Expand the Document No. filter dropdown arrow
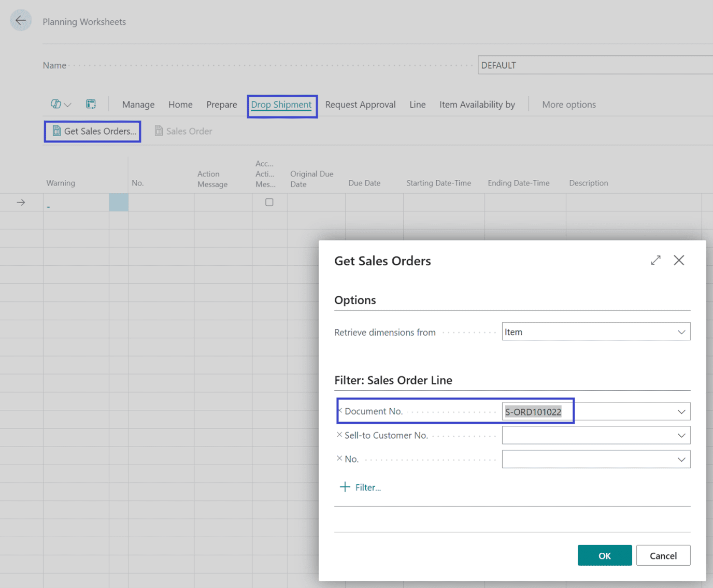This screenshot has height=588, width=713. tap(681, 412)
